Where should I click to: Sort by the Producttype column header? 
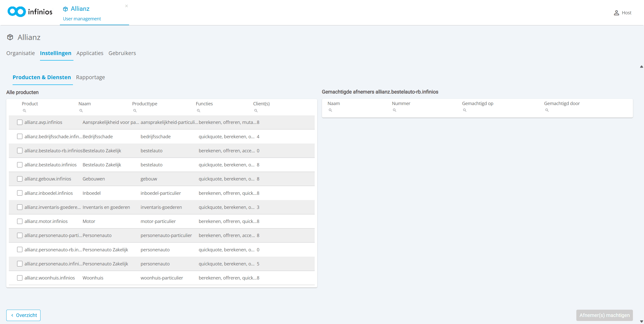coord(145,104)
